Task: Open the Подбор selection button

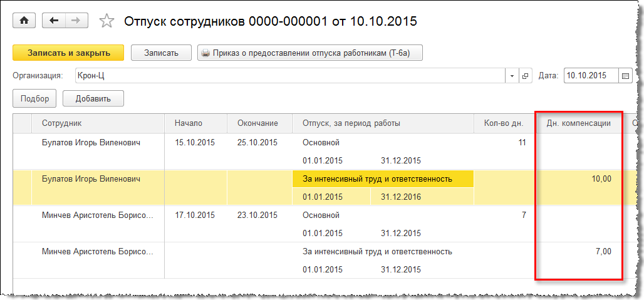Action: click(34, 98)
